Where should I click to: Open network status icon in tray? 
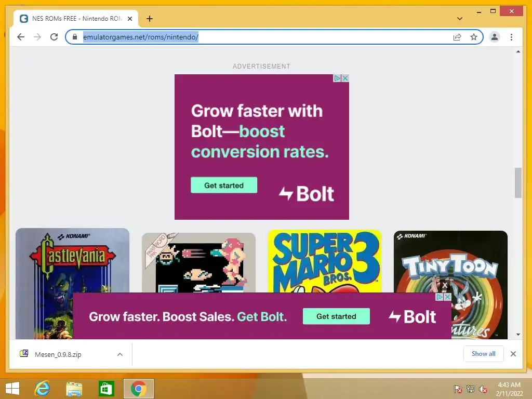pyautogui.click(x=471, y=389)
